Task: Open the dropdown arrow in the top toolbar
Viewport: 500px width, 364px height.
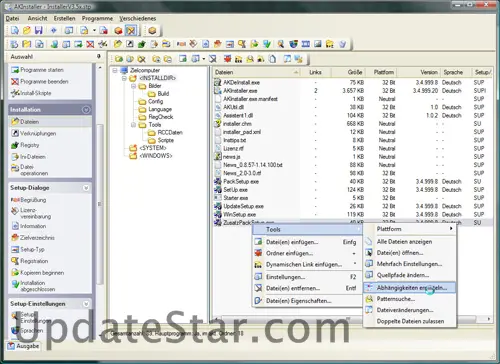Action: [94, 31]
